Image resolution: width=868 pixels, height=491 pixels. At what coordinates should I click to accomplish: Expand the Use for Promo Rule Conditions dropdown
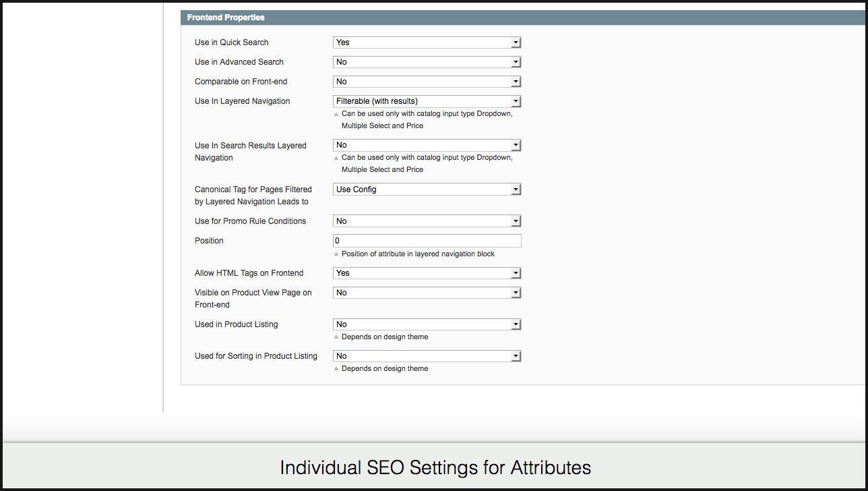pos(427,221)
